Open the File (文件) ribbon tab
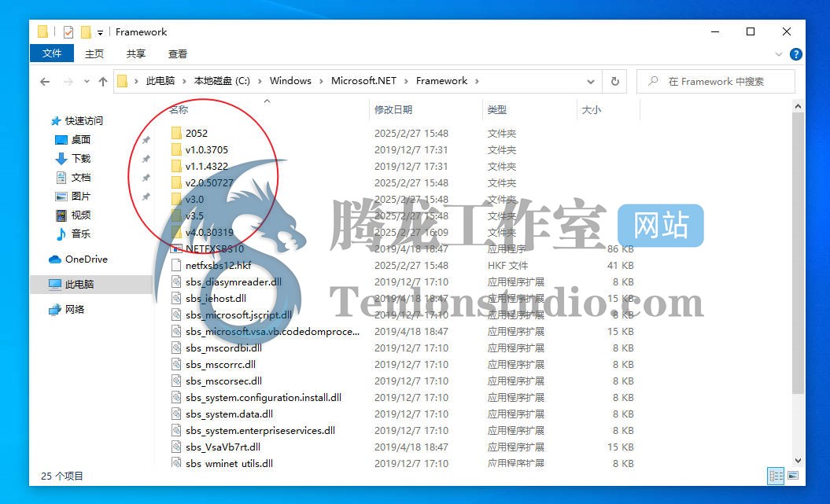The image size is (830, 504). (x=52, y=53)
